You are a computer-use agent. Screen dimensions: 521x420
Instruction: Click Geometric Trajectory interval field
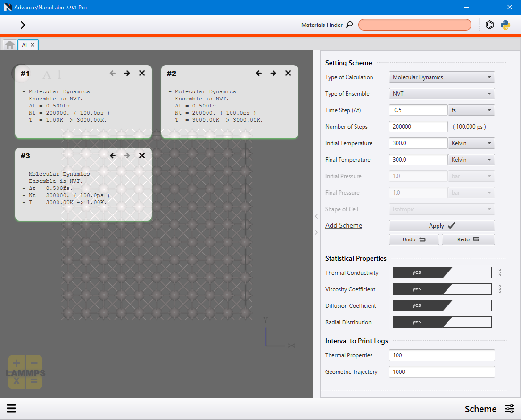442,372
